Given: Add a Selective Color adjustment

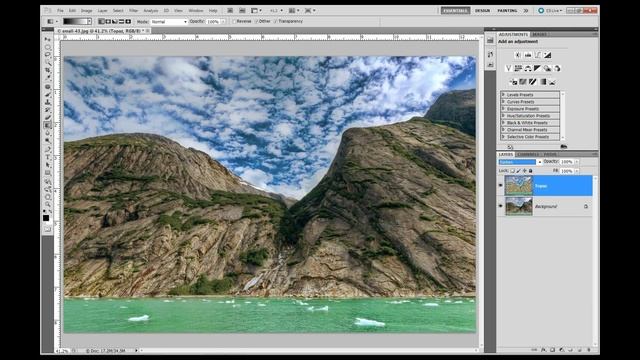Looking at the screenshot, I should 552,82.
